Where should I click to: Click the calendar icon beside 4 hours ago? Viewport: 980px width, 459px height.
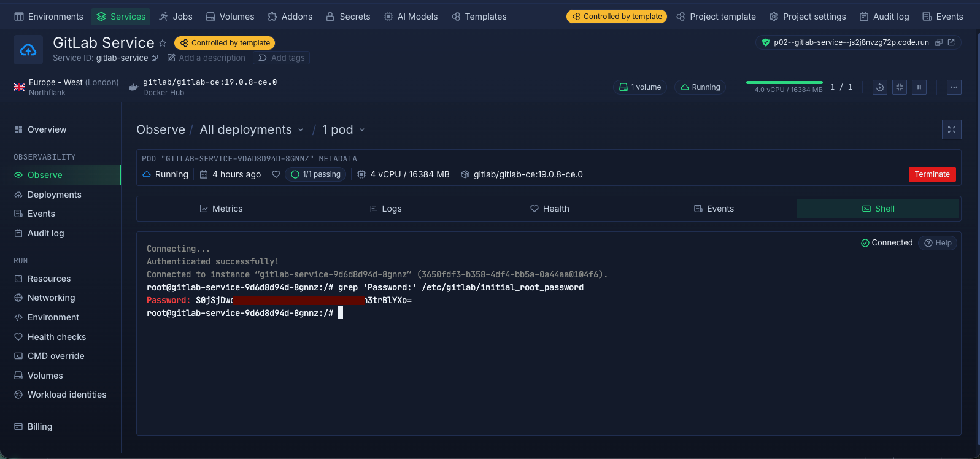(x=204, y=174)
